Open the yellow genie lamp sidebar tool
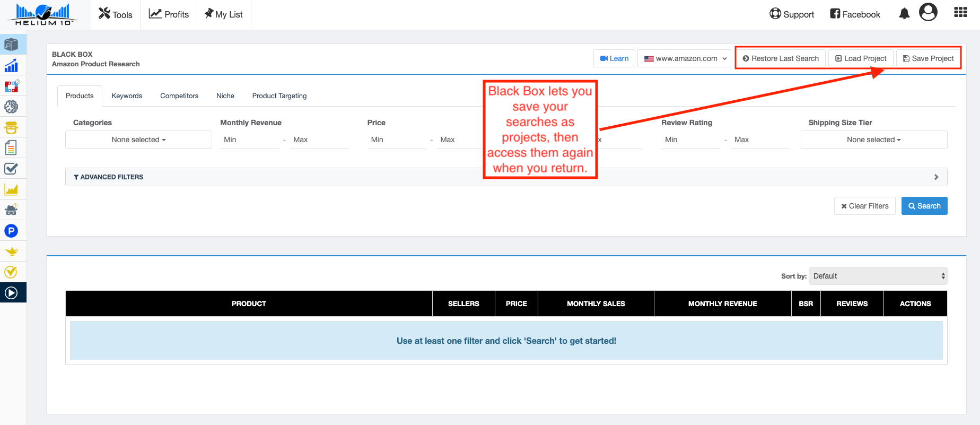Viewport: 980px width, 425px height. (12, 251)
